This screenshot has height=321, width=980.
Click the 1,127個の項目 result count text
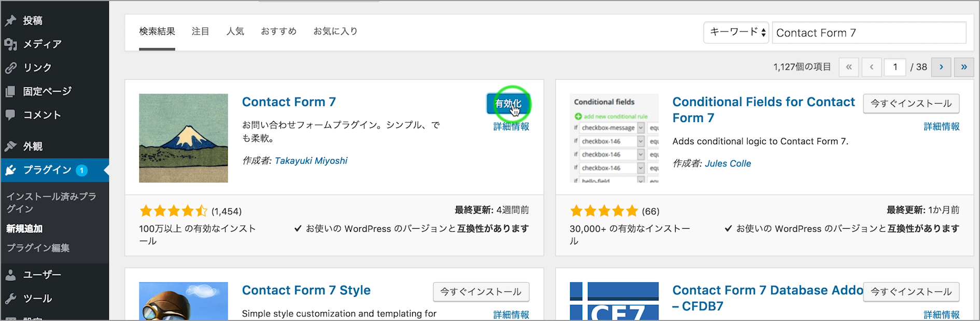802,67
